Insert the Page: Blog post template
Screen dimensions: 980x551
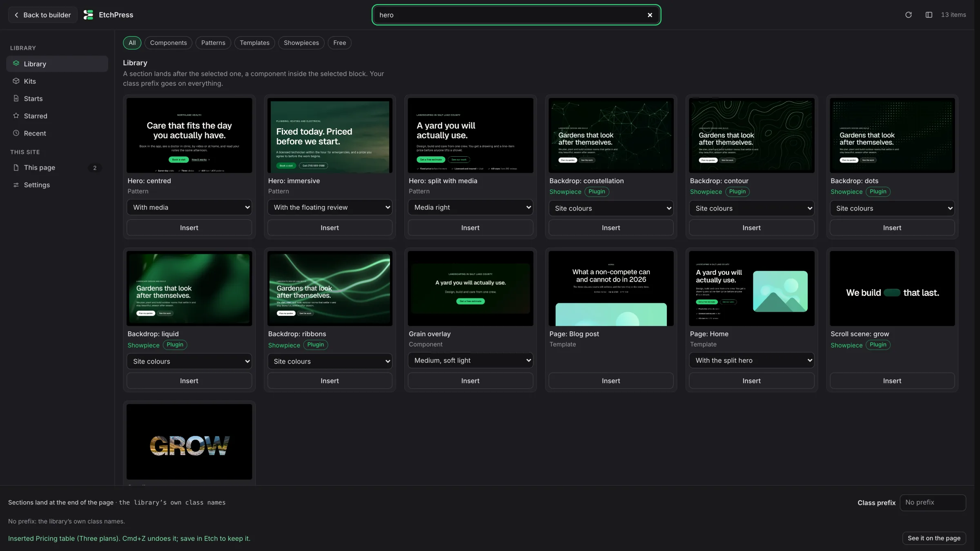click(611, 381)
